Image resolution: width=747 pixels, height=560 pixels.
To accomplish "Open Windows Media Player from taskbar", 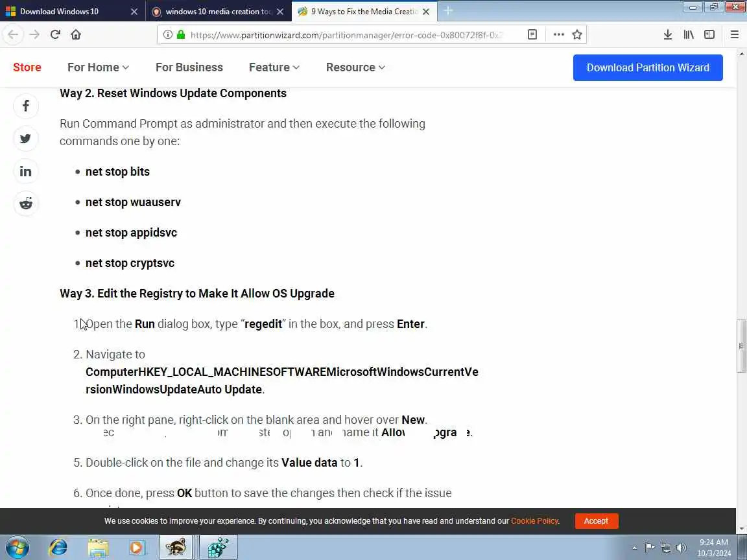I will (x=136, y=548).
